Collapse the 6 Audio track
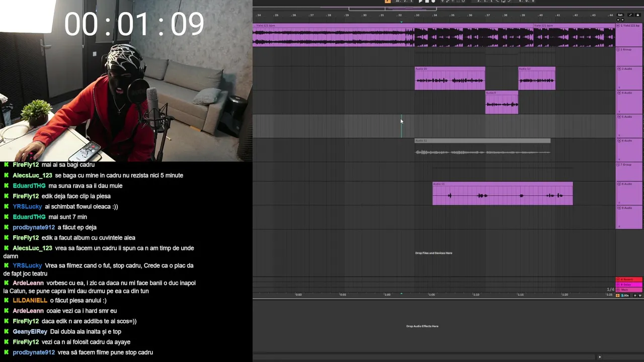This screenshot has height=362, width=644. (619, 141)
